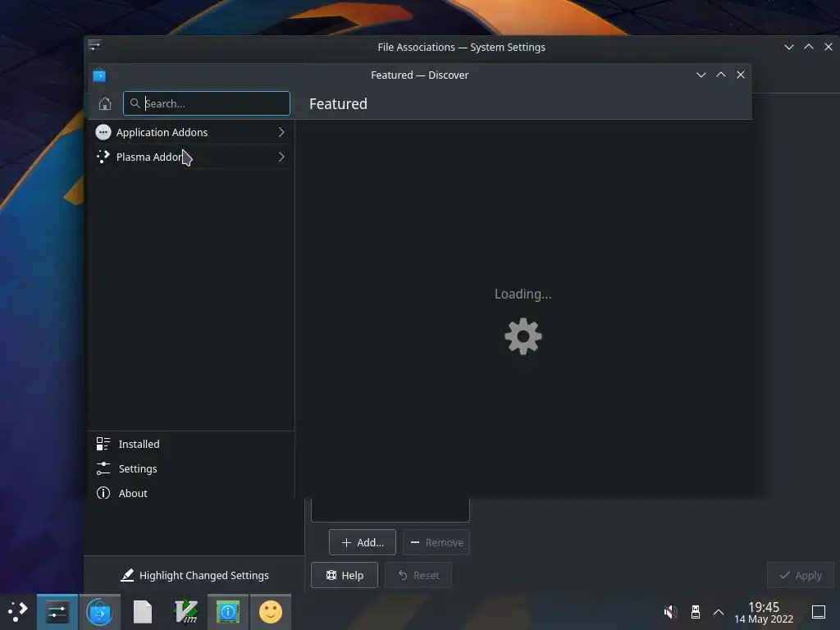Image resolution: width=840 pixels, height=630 pixels.
Task: Minimize the Discover window
Action: (701, 75)
